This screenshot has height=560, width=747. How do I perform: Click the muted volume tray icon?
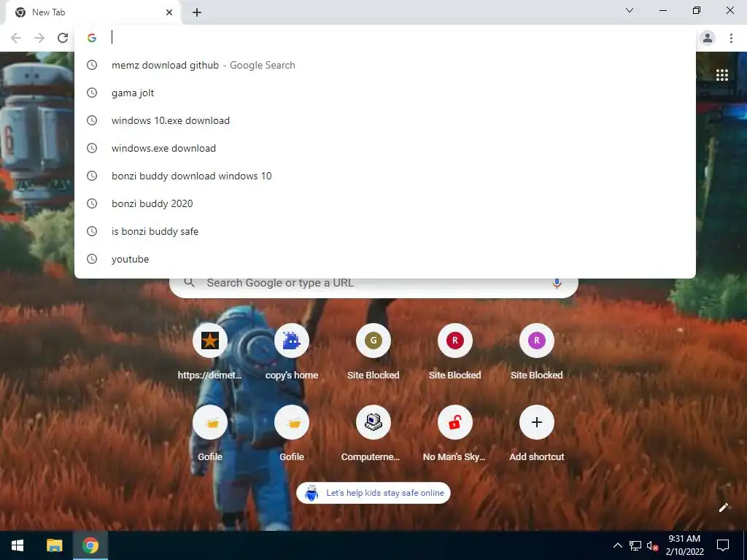[652, 545]
